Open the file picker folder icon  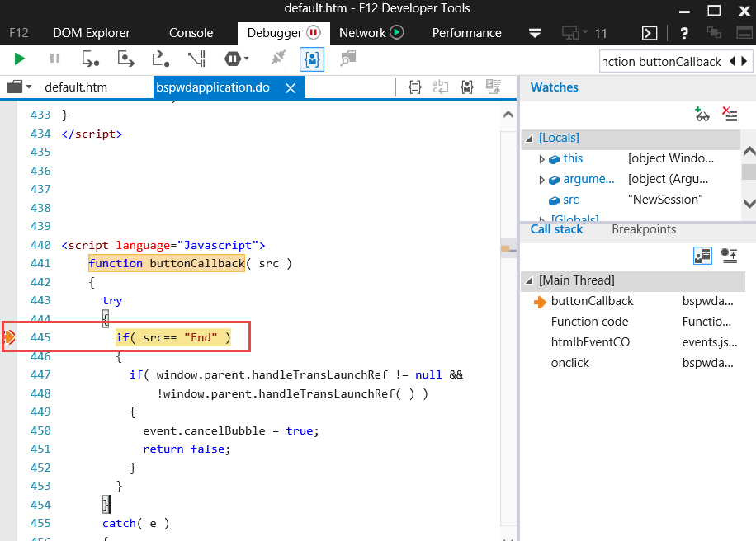click(18, 87)
